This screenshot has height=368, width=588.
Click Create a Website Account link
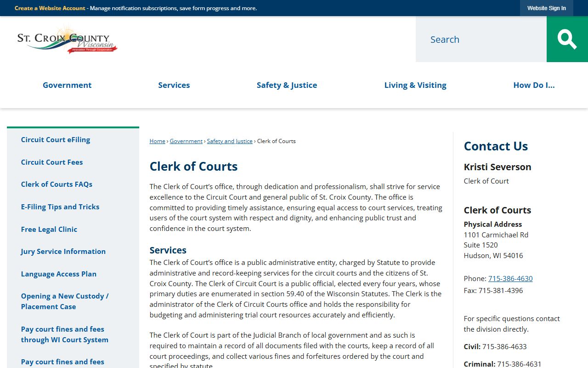coord(50,8)
